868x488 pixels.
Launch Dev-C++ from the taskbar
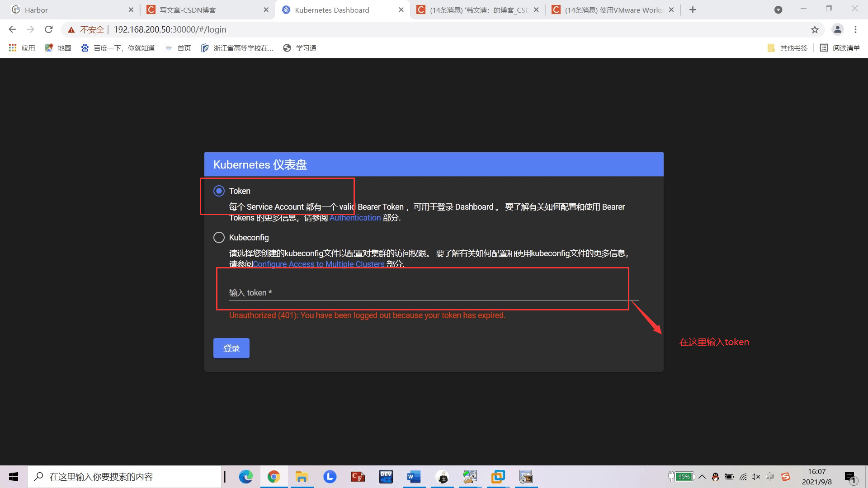pos(386,477)
